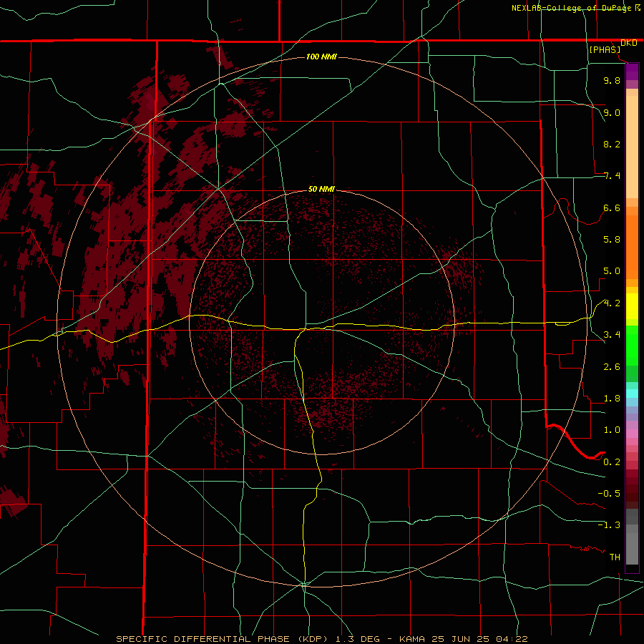This screenshot has height=644, width=644.
Task: Click the 8.2 scale value
Action: coord(612,144)
